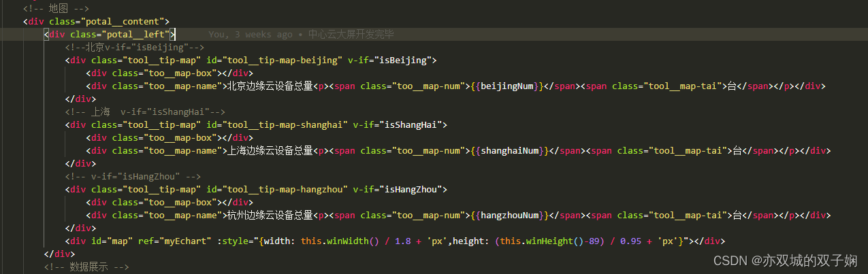868x274 pixels.
Task: Click the 上海边缘云设备总量 text
Action: tap(269, 150)
